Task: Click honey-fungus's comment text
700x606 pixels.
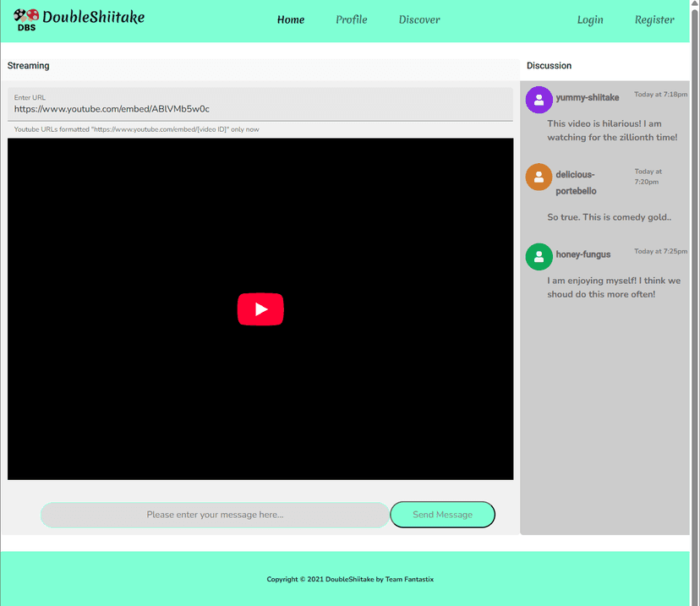Action: click(x=614, y=287)
